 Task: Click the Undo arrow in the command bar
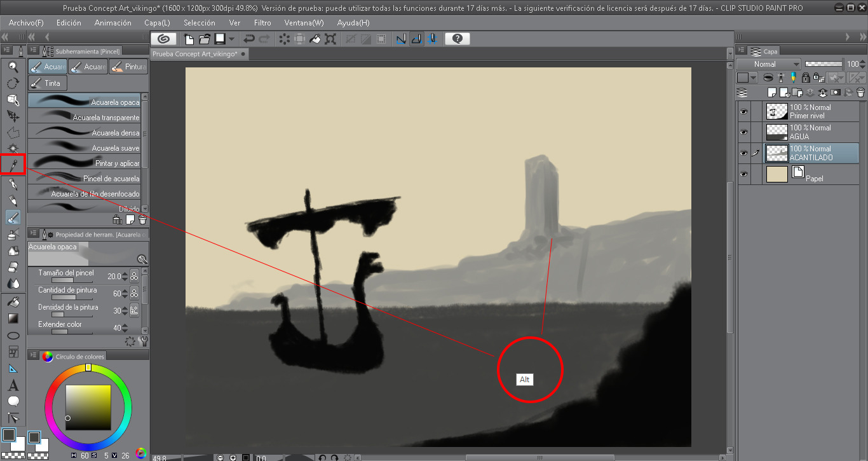pos(249,39)
